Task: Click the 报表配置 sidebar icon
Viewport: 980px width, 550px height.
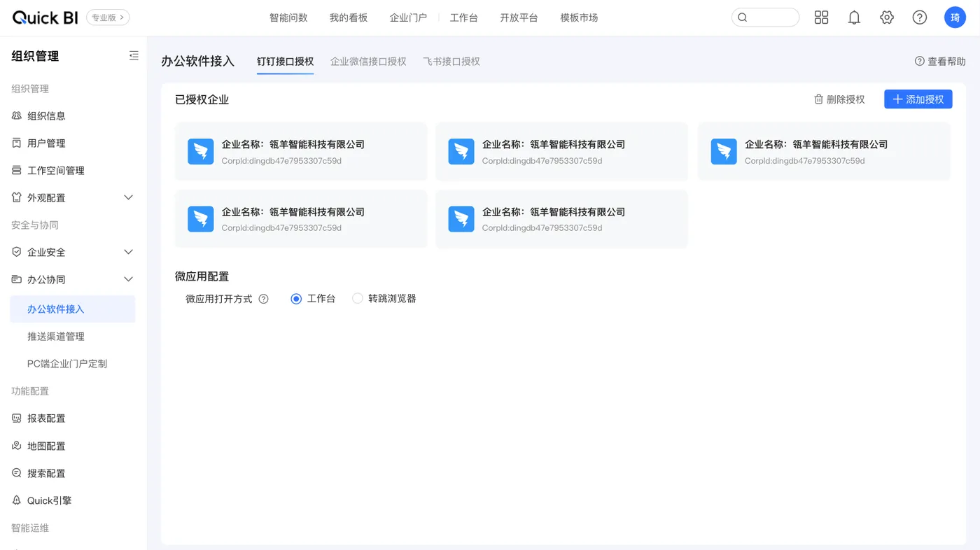Action: coord(17,418)
